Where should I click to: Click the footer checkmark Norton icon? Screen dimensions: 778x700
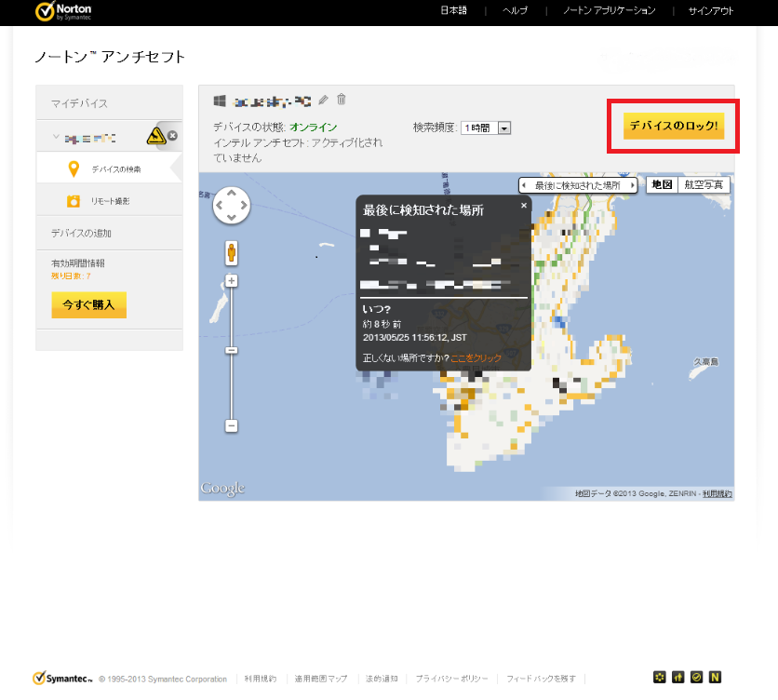click(697, 677)
